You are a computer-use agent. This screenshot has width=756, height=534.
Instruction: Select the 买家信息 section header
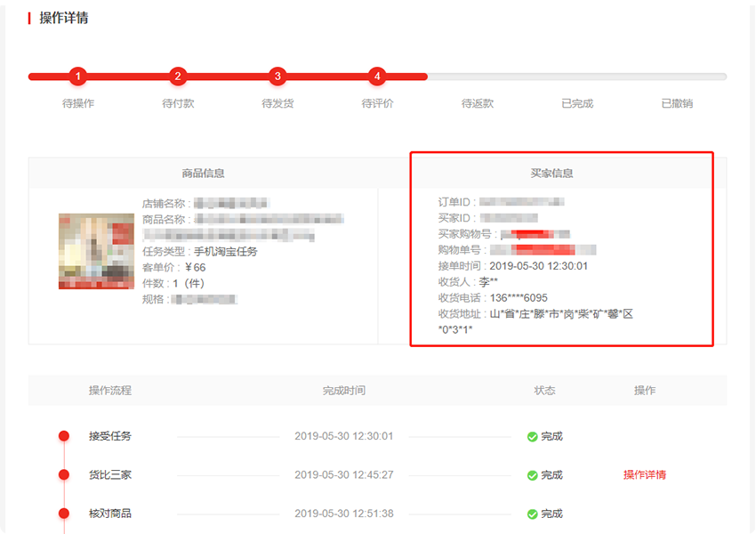(551, 174)
